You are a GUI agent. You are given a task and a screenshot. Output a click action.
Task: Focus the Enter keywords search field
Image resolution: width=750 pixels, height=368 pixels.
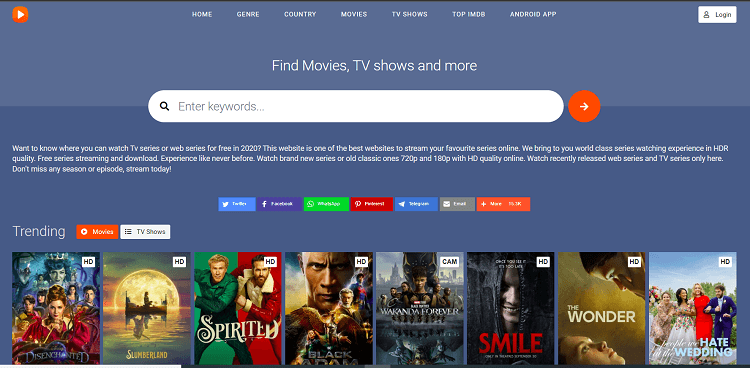356,106
